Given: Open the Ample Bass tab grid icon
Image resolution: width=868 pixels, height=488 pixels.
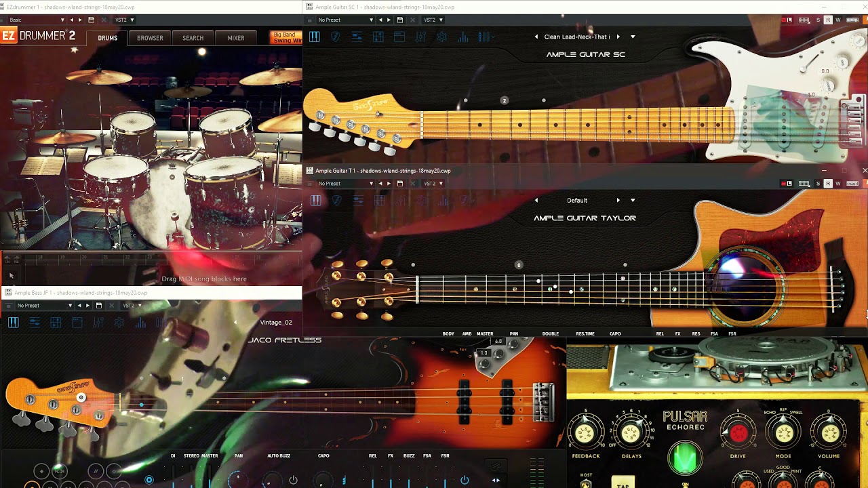Looking at the screenshot, I should pyautogui.click(x=56, y=323).
